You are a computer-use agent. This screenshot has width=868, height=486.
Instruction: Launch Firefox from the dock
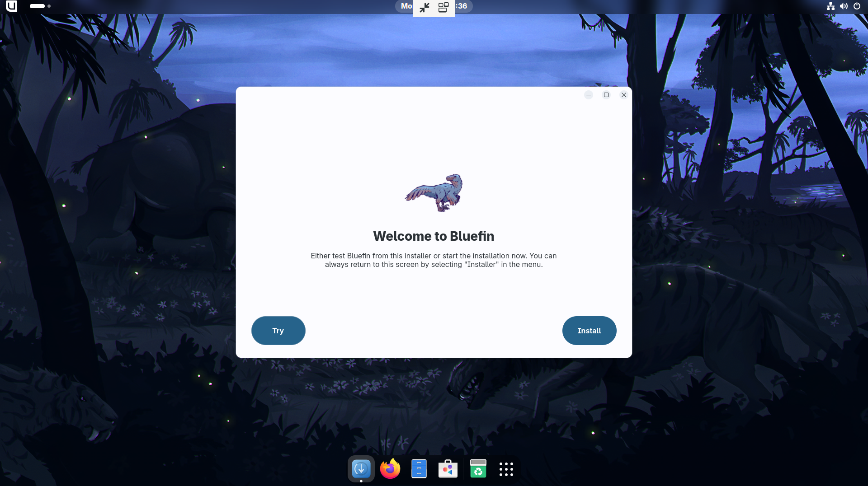click(390, 469)
